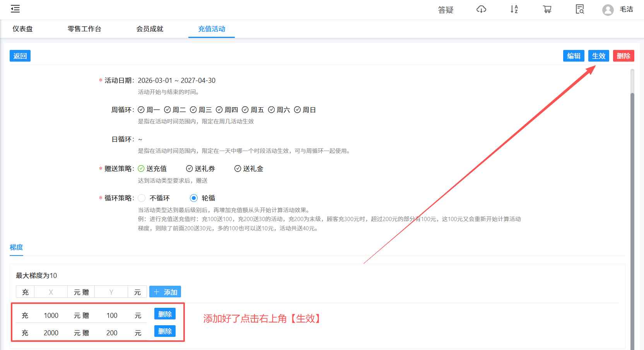
Task: Click the 生效 activate button
Action: 598,56
